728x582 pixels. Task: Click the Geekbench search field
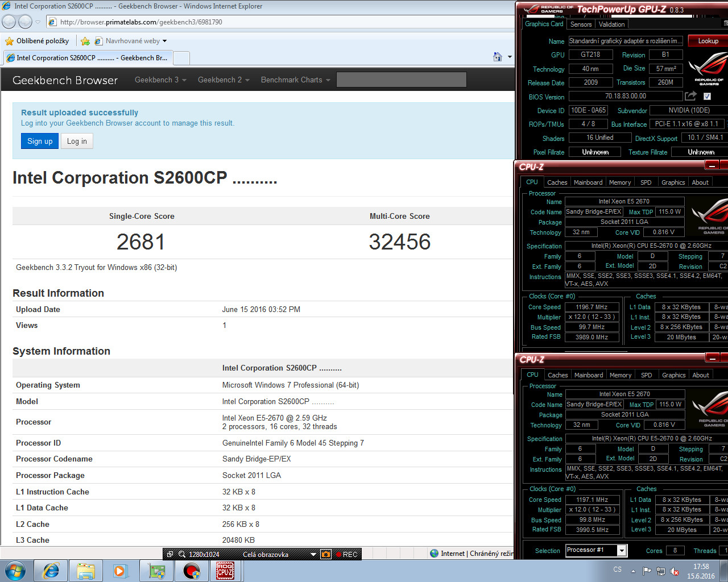(402, 80)
